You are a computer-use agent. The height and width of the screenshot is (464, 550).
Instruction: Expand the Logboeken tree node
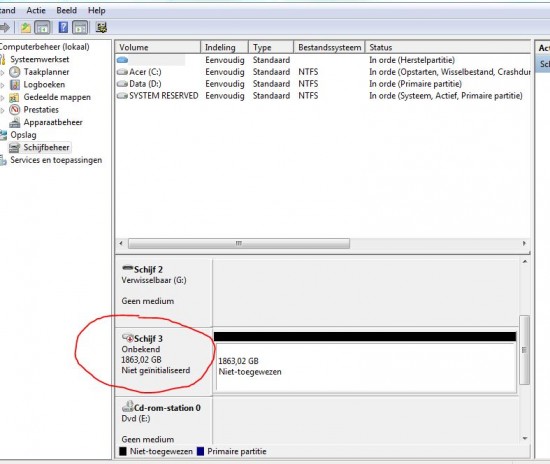(2, 85)
